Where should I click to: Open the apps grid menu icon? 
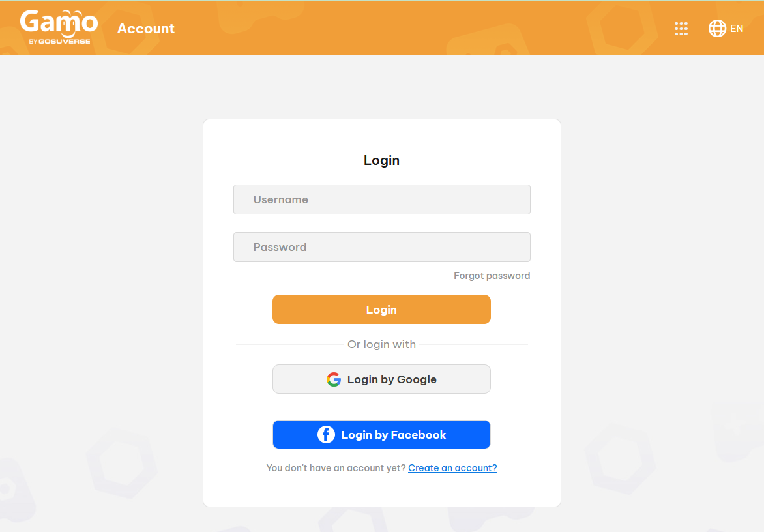click(681, 29)
